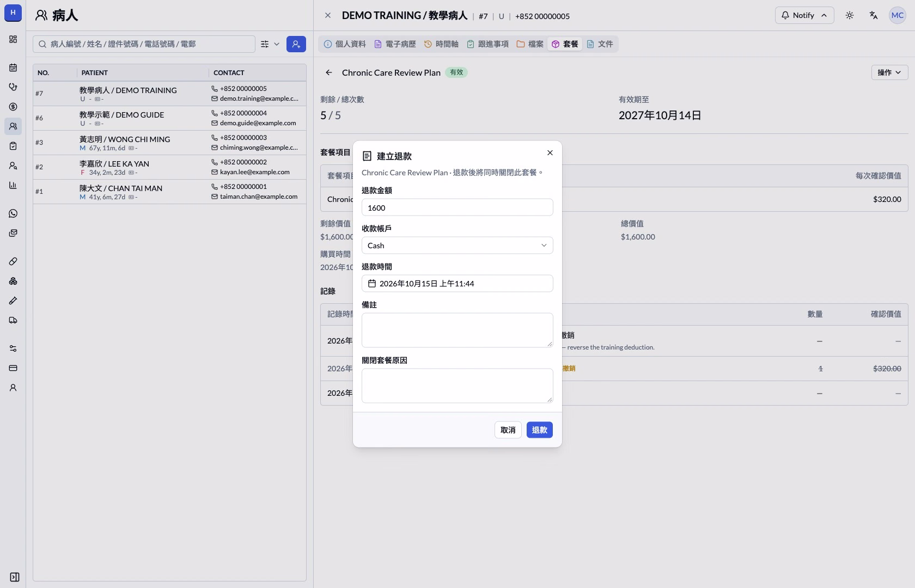Open the delivery truck icon in sidebar
The image size is (915, 588).
[x=13, y=320]
